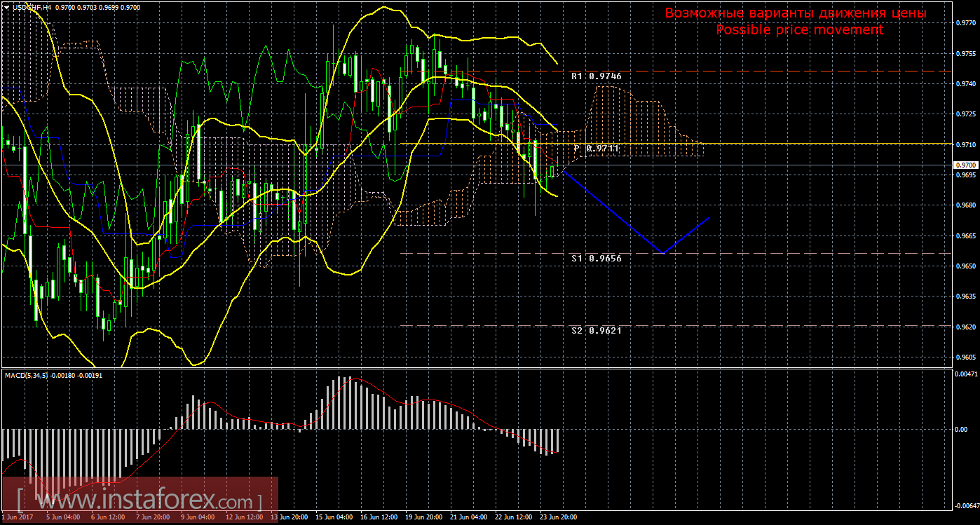Screen dimensions: 980x525
Task: Click the 0.9725 price scale value
Action: click(965, 114)
